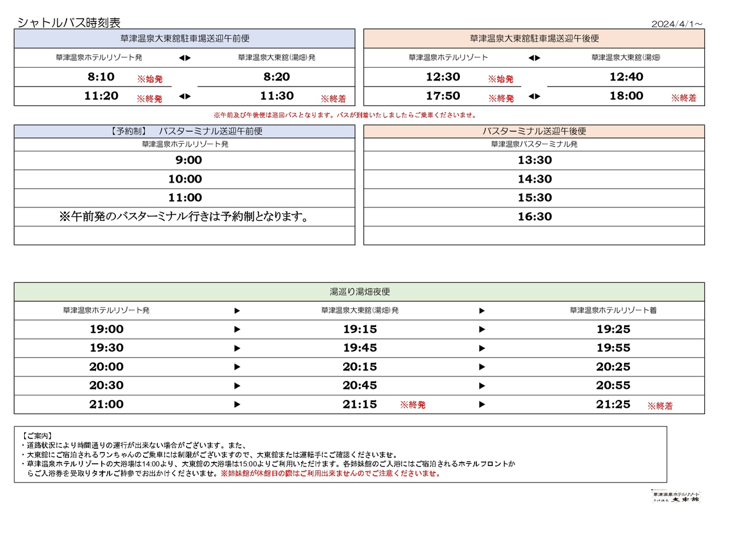The width and height of the screenshot is (756, 535).
Task: Click the 12:30 afternoon first departure
Action: 443,77
